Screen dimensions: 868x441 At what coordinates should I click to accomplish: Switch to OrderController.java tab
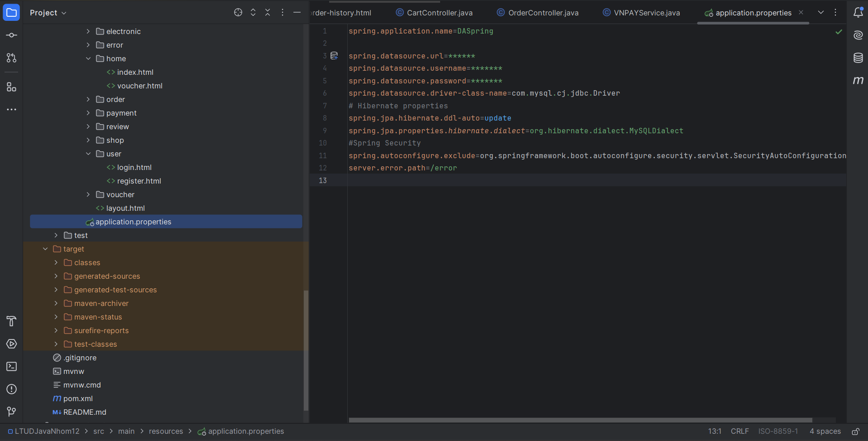pyautogui.click(x=537, y=13)
